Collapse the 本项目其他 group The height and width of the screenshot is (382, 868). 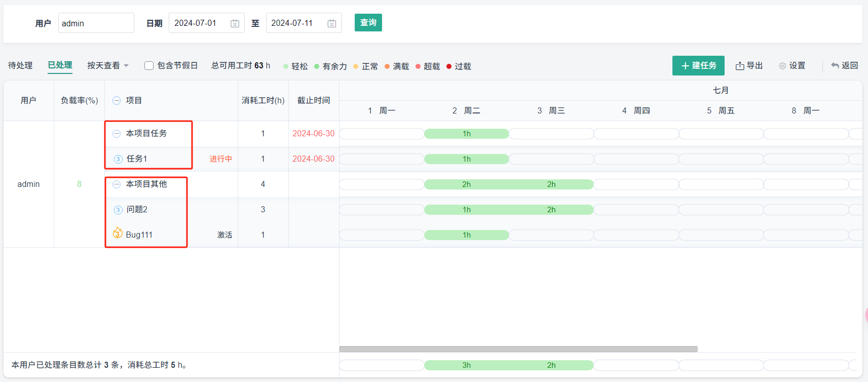(117, 184)
